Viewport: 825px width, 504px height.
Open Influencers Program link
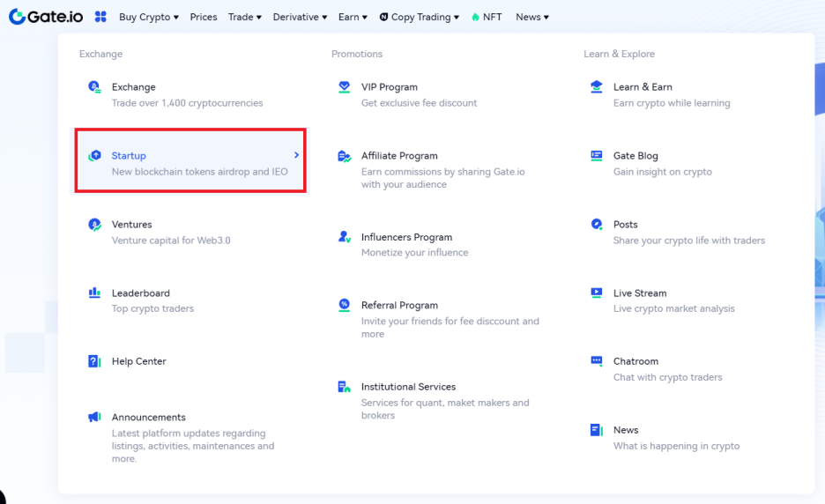(406, 237)
